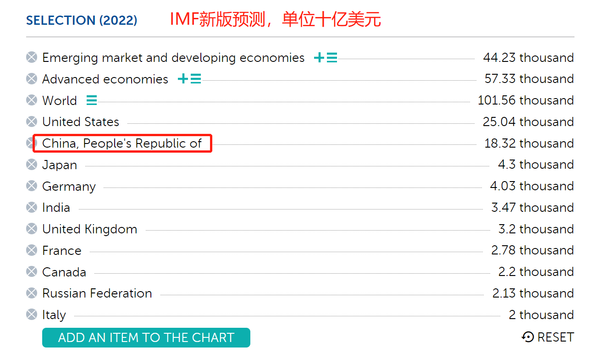This screenshot has width=591, height=364.
Task: Remove United Kingdom from selection
Action: 32,229
